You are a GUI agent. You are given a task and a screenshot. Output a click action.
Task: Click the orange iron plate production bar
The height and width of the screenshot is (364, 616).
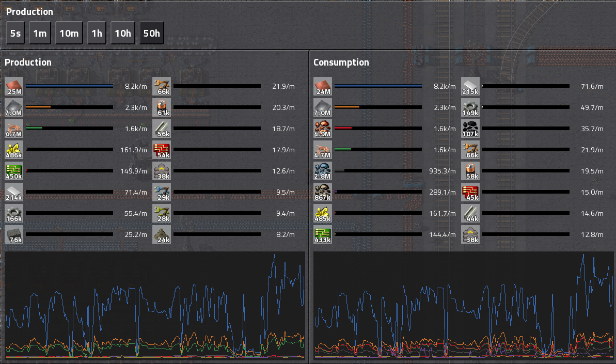point(69,107)
